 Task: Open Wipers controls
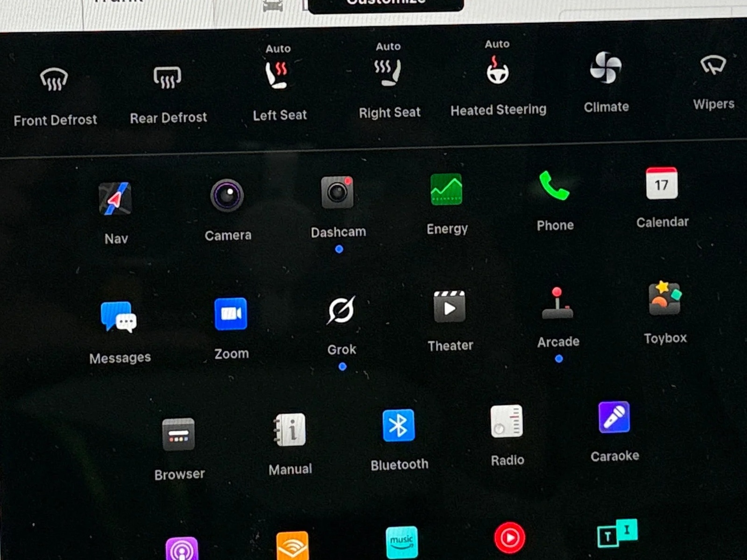click(713, 66)
